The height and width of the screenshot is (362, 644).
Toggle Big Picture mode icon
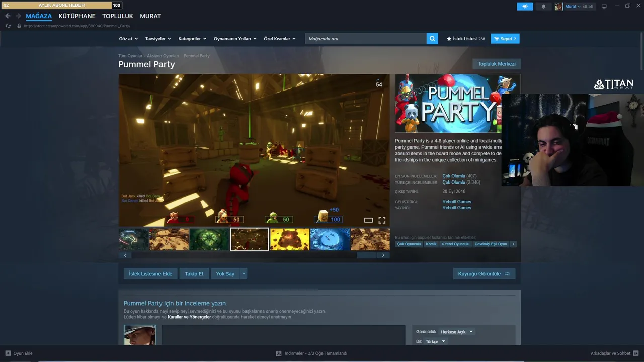[x=604, y=6]
